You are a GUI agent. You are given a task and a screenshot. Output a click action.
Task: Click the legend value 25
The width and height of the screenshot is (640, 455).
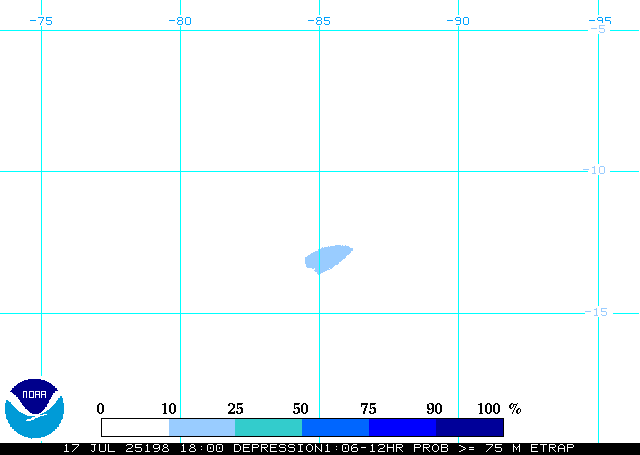coord(236,408)
